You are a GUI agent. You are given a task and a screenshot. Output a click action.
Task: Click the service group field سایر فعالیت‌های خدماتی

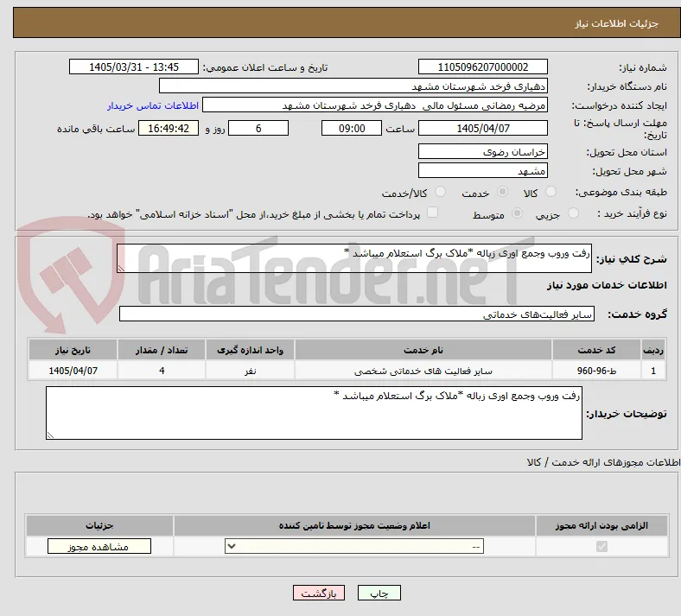357,314
